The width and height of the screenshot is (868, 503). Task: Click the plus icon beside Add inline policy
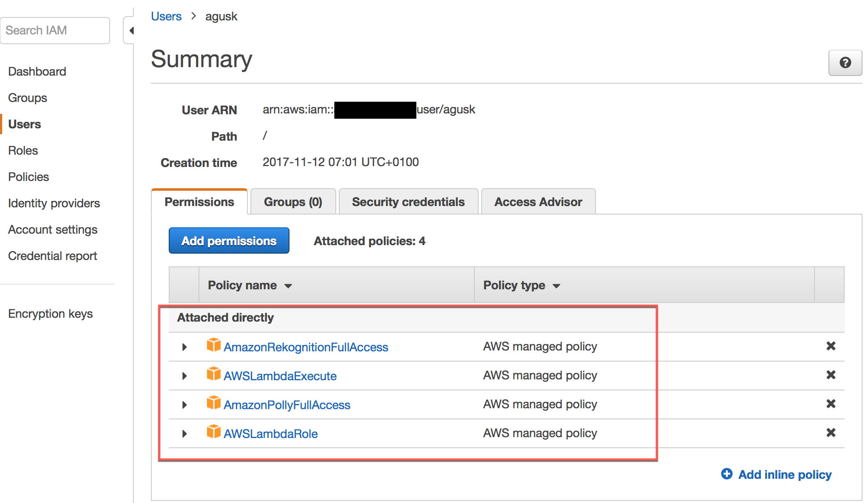tap(727, 474)
